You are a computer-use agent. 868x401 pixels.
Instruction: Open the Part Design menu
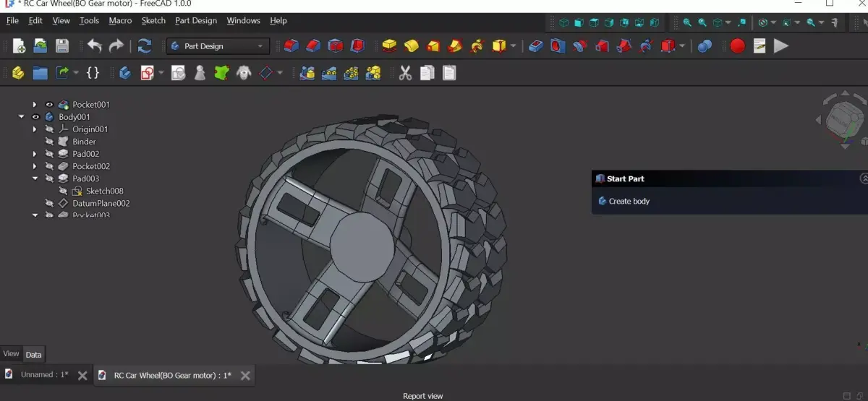click(196, 21)
